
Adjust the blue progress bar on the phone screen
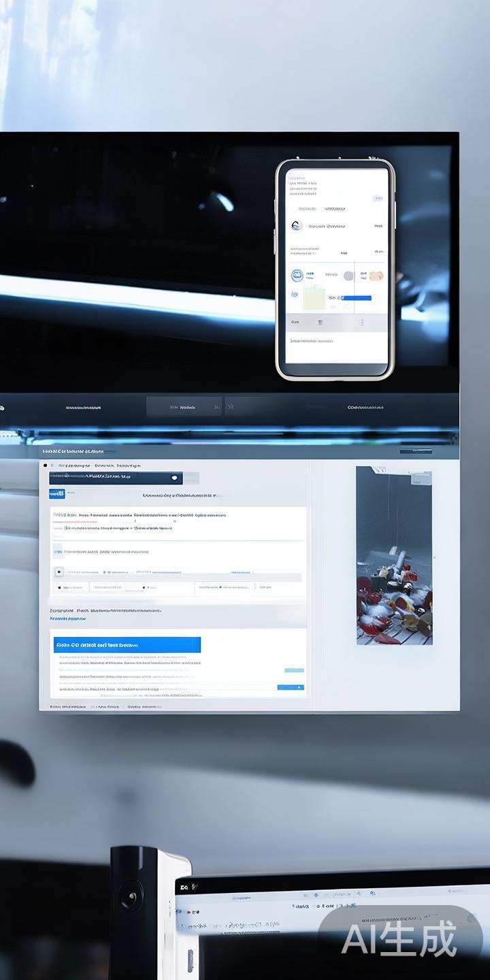click(355, 298)
